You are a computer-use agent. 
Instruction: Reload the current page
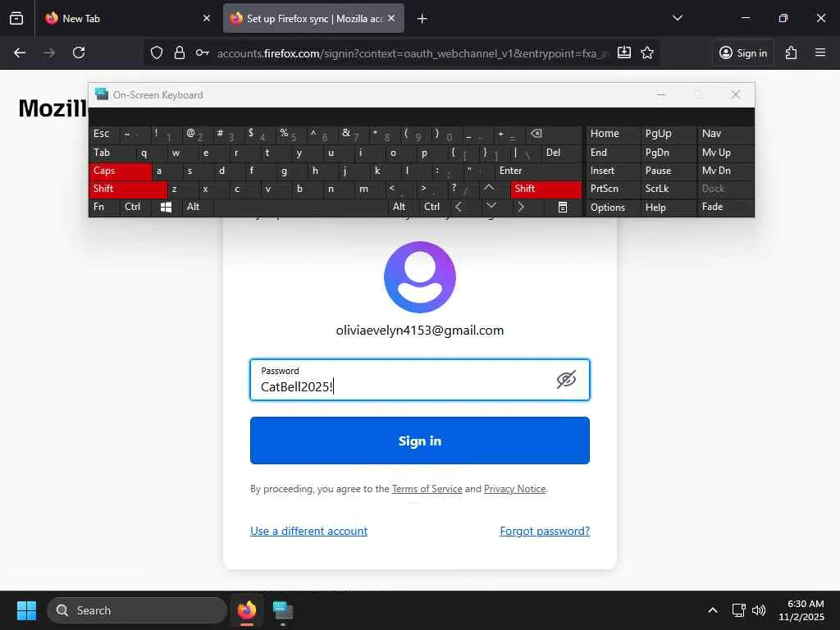[x=79, y=52]
